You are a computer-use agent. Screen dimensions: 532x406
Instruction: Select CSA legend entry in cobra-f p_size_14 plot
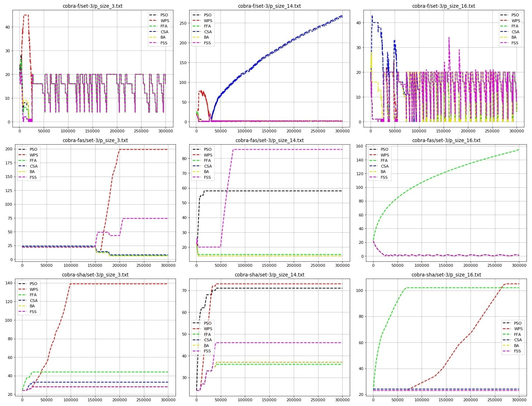208,32
